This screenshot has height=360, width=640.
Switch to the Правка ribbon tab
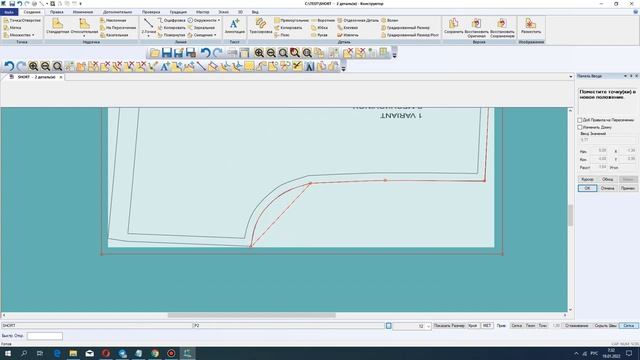[x=56, y=12]
